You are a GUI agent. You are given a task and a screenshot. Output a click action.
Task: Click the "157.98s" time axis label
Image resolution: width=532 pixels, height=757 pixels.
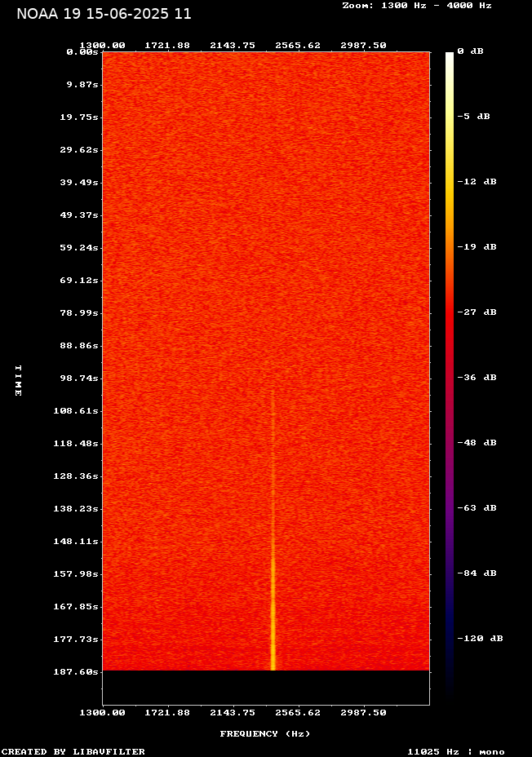click(76, 573)
